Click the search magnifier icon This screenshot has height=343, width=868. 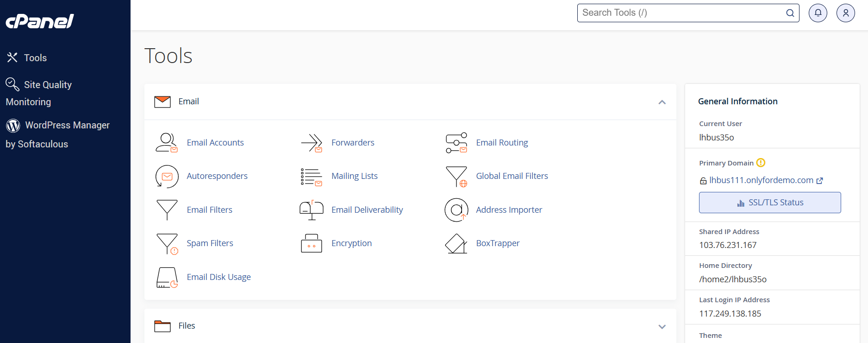pos(790,13)
